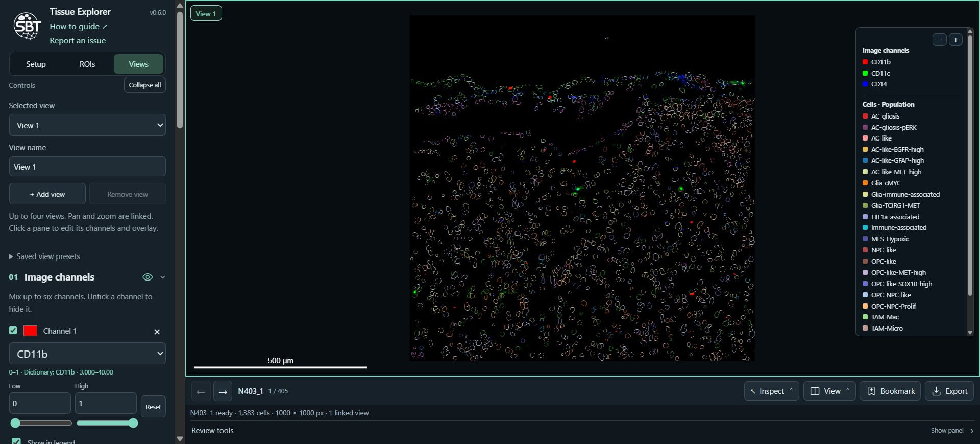Collapse the Image channels section chevron
The width and height of the screenshot is (980, 444).
[x=163, y=277]
